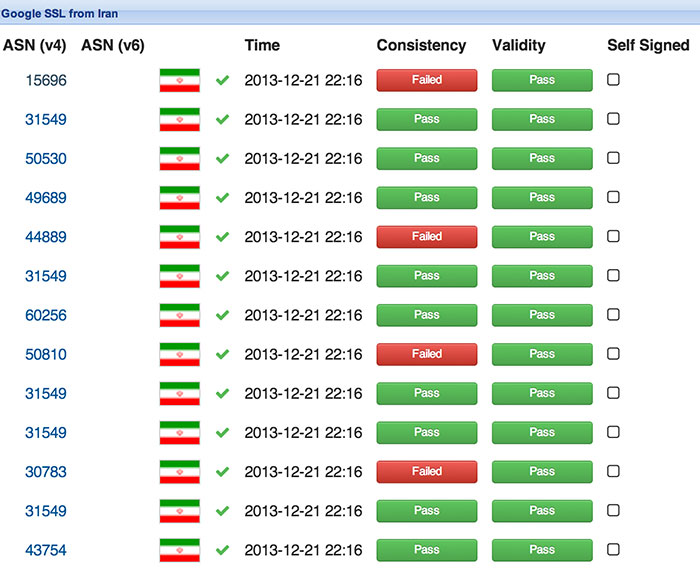Click the 2013-12-21 22:16 timestamp in the 43754 row

pos(303,550)
